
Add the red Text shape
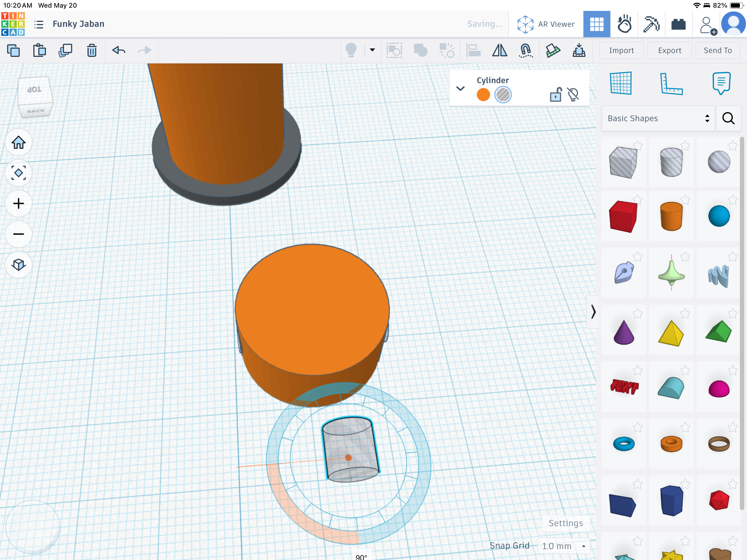point(624,387)
